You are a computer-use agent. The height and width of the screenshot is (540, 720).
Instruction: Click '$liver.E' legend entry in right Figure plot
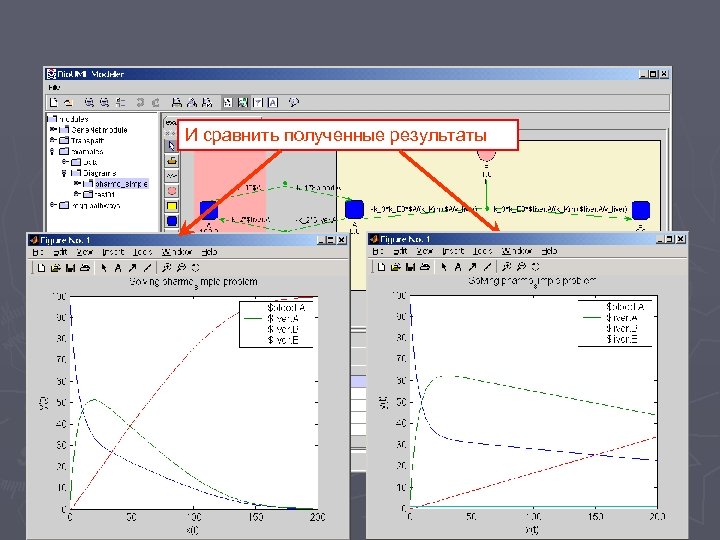[x=621, y=339]
